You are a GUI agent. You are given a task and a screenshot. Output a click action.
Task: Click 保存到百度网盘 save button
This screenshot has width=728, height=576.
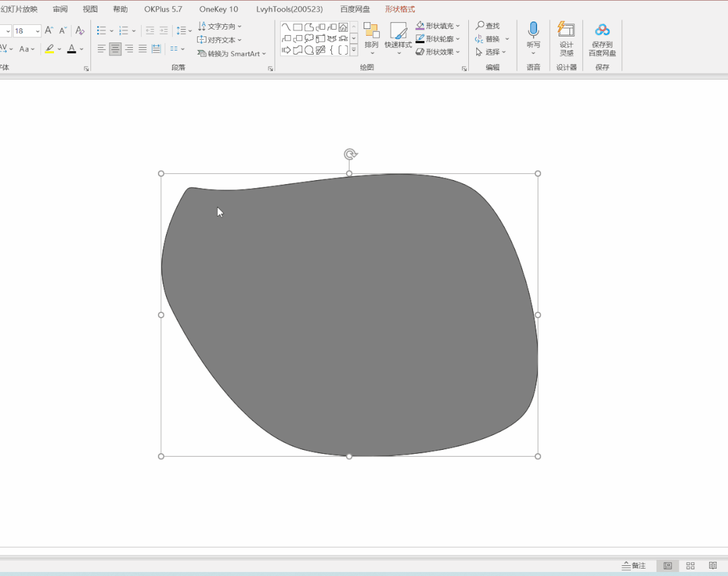[x=603, y=39]
